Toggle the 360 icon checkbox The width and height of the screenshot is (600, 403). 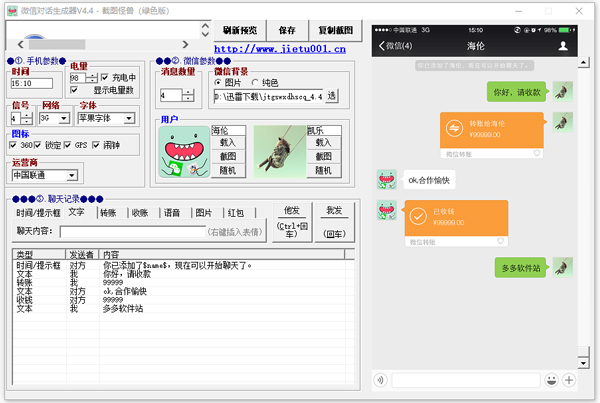tap(13, 145)
